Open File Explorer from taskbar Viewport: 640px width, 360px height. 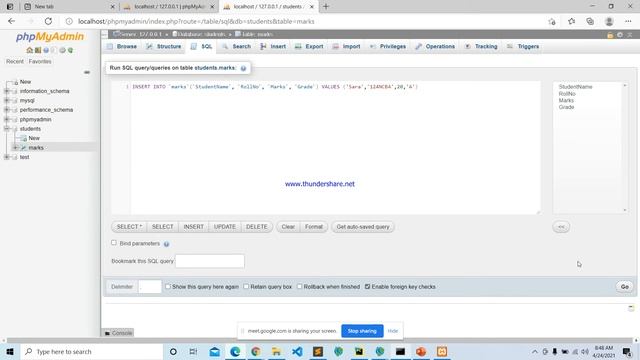(276, 351)
